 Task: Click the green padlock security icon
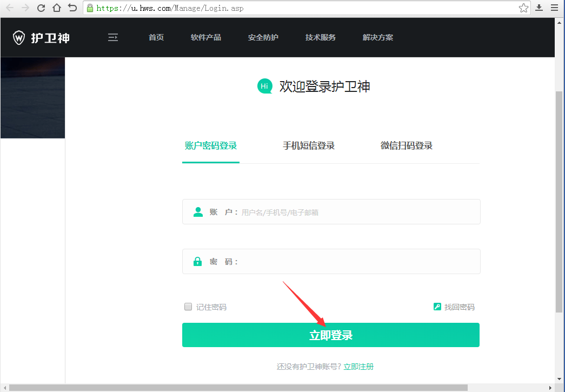(x=90, y=8)
